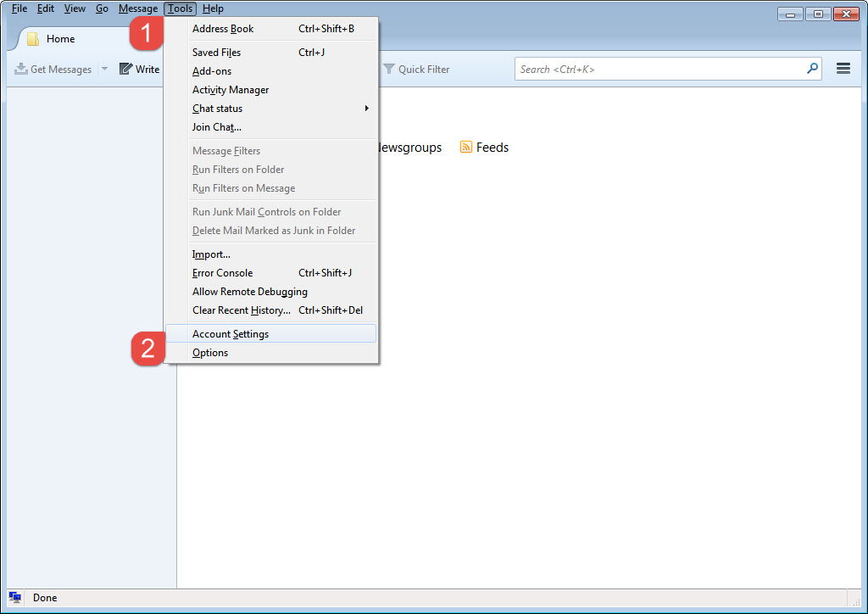This screenshot has height=614, width=868.
Task: Open the Go menu
Action: tap(102, 8)
